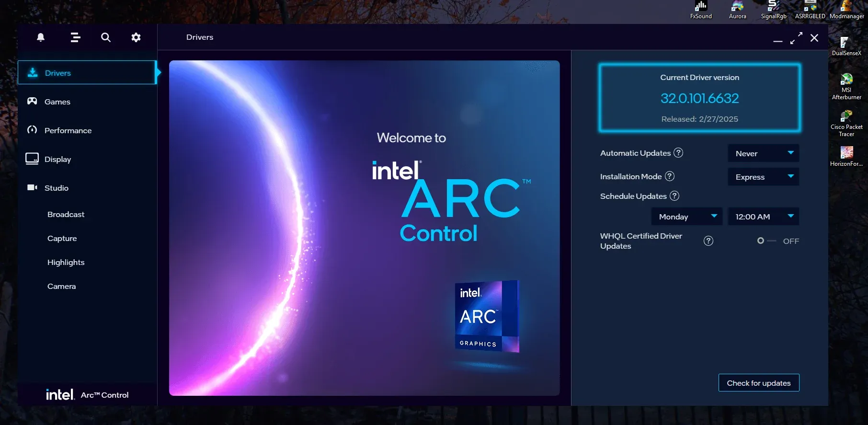Open Automatic Updates dropdown set to Never
Screen dimensions: 868x425
[764, 153]
